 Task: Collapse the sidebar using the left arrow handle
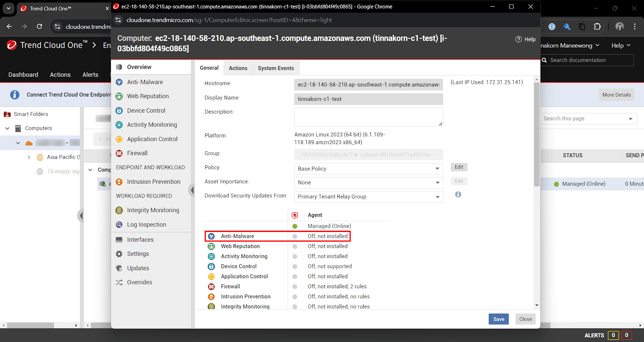192,190
